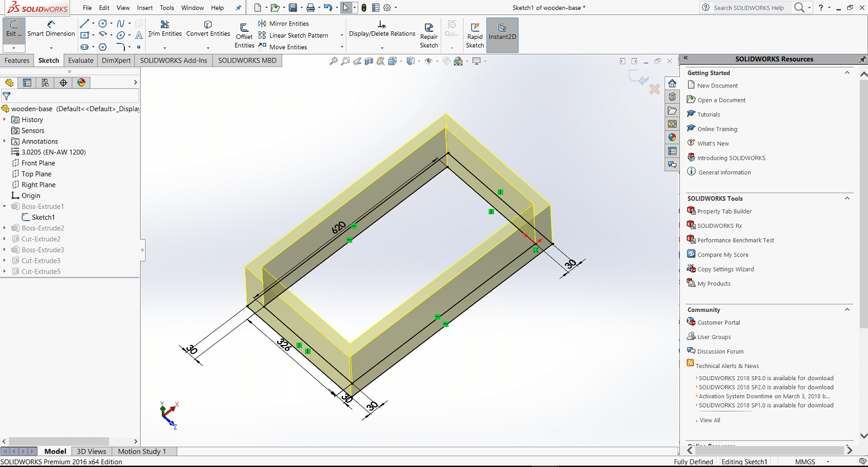The height and width of the screenshot is (467, 868).
Task: Switch to Motion Study 1 tab
Action: [x=142, y=451]
